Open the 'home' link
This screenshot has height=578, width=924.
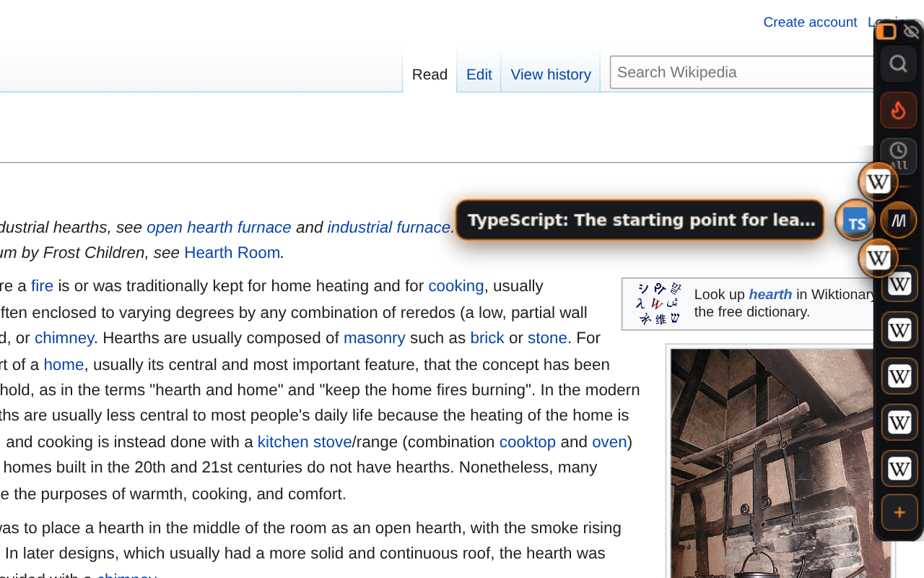tap(64, 364)
